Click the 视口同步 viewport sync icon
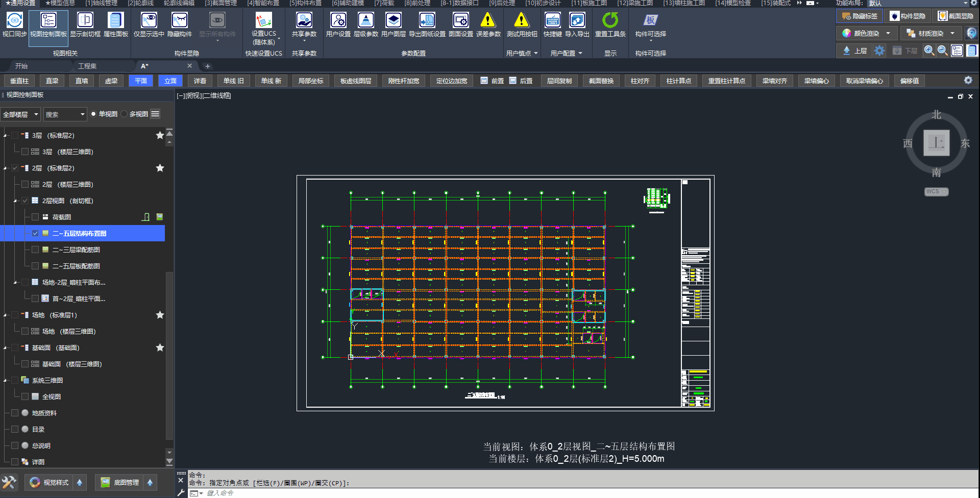The image size is (980, 498). coord(14,21)
